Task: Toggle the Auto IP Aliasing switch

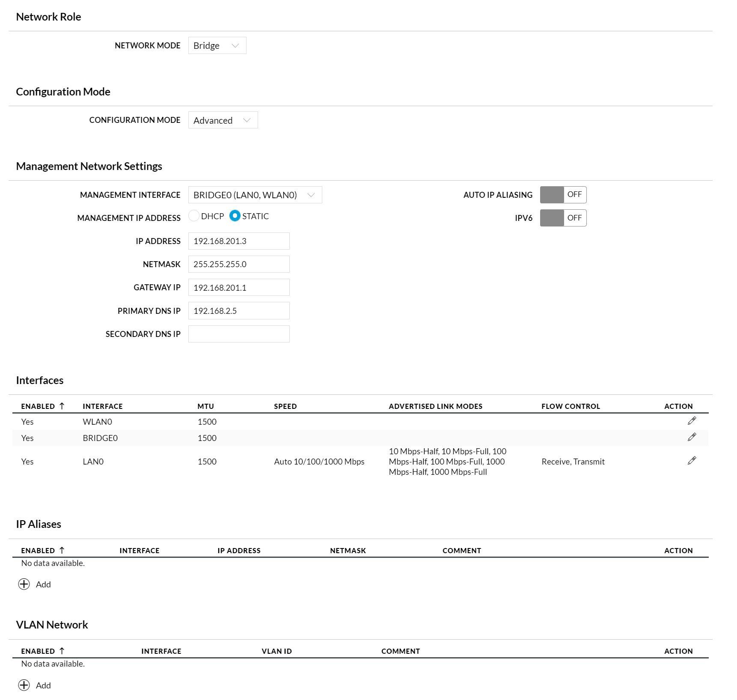Action: (563, 195)
